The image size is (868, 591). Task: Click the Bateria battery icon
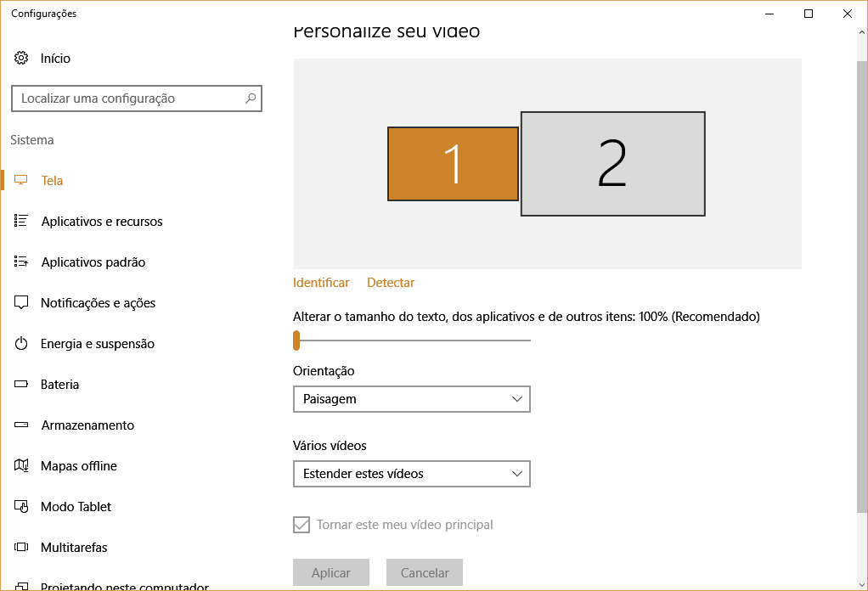coord(21,384)
